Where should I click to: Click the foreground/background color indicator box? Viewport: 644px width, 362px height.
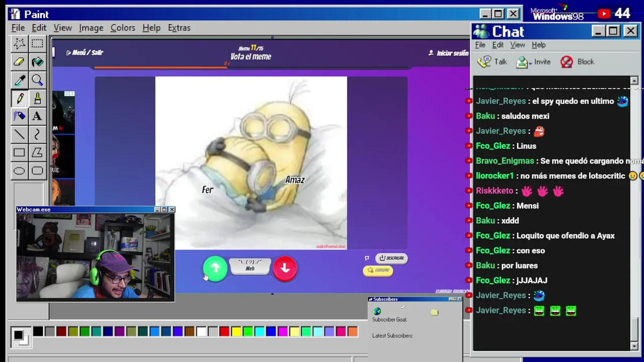point(20,337)
